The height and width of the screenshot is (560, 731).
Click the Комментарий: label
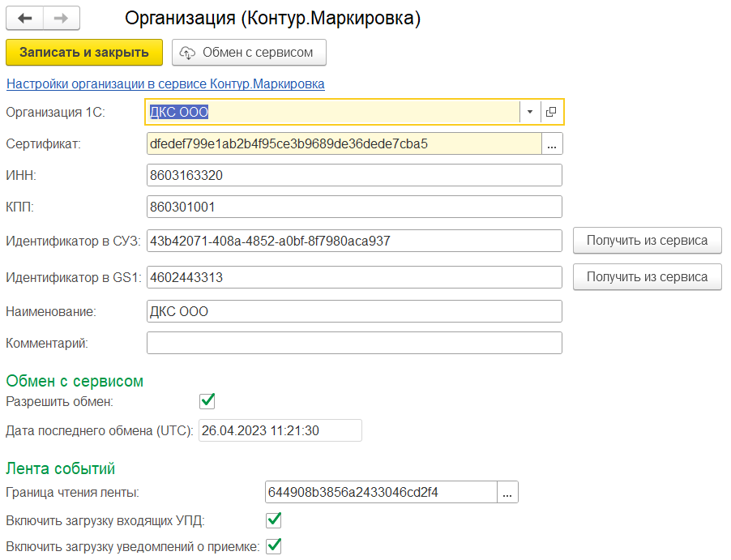click(47, 343)
